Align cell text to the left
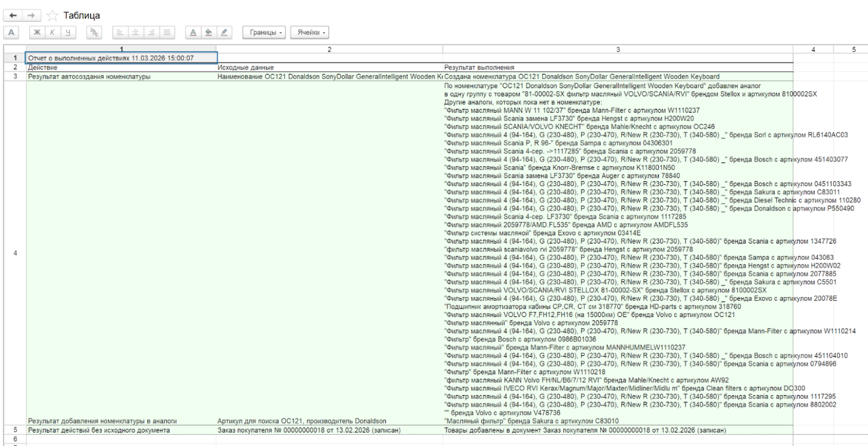Screen dimensions: 868x446 click(x=121, y=33)
